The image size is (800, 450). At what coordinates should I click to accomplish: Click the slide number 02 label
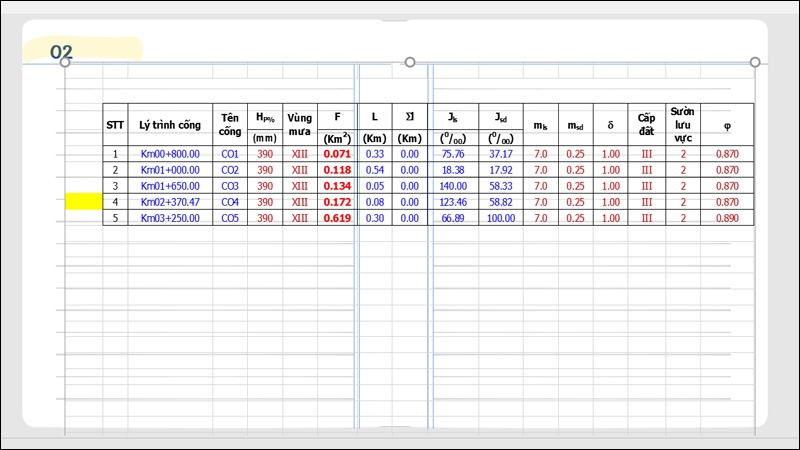pyautogui.click(x=61, y=52)
